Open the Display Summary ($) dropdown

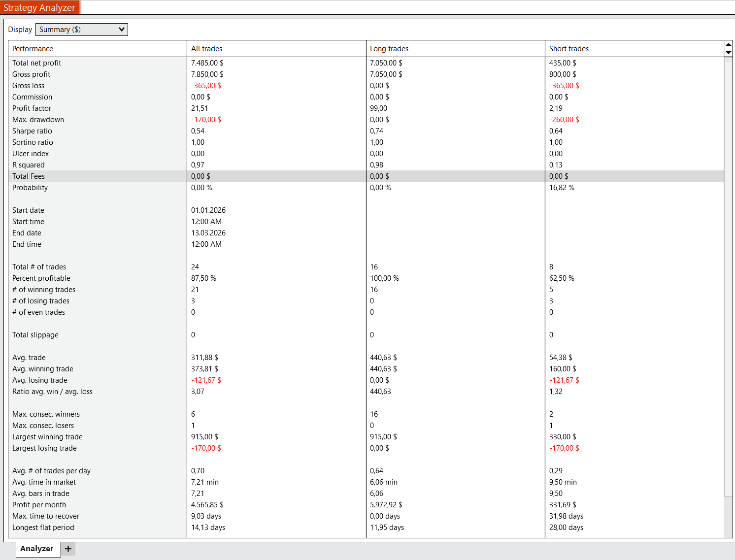point(82,30)
